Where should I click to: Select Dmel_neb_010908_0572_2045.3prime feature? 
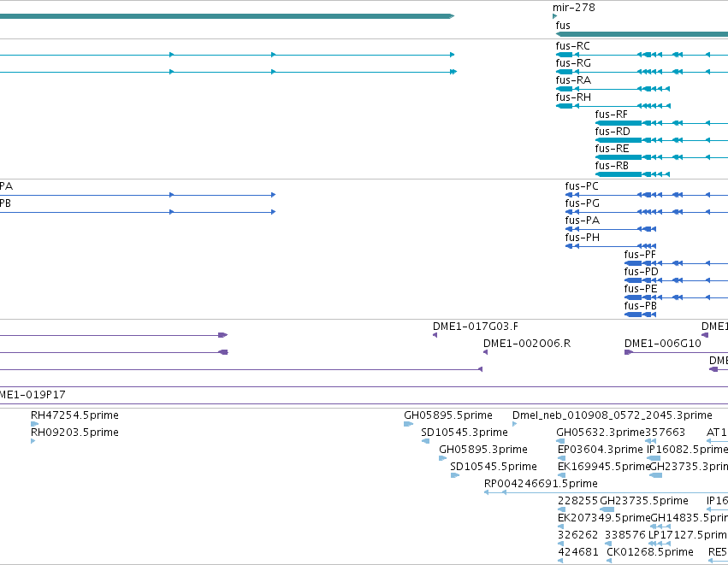pyautogui.click(x=613, y=415)
